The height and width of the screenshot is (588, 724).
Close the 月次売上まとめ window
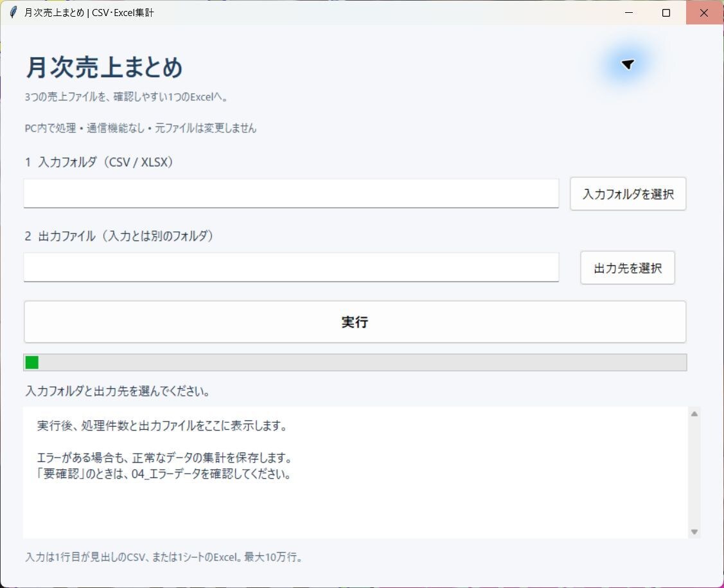[x=703, y=12]
